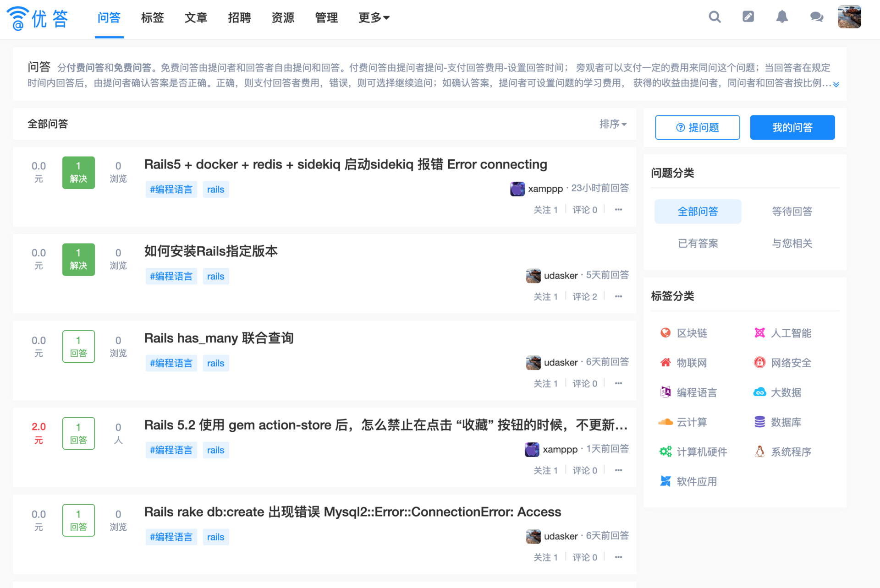Open the Rails has_many 联合查询 question
This screenshot has height=588, width=880.
click(x=219, y=338)
